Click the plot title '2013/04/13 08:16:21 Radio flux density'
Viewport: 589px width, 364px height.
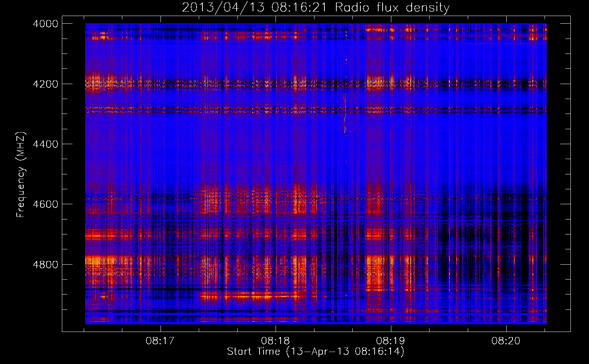coord(316,8)
